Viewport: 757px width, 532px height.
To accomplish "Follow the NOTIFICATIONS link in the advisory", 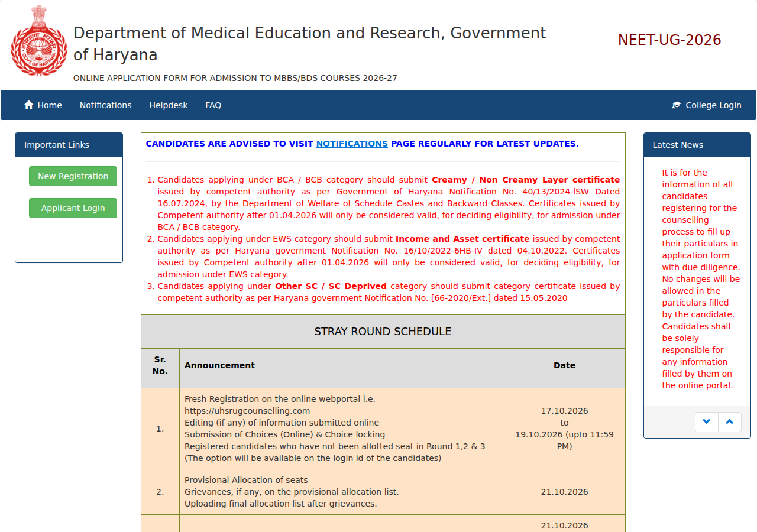I will 352,144.
